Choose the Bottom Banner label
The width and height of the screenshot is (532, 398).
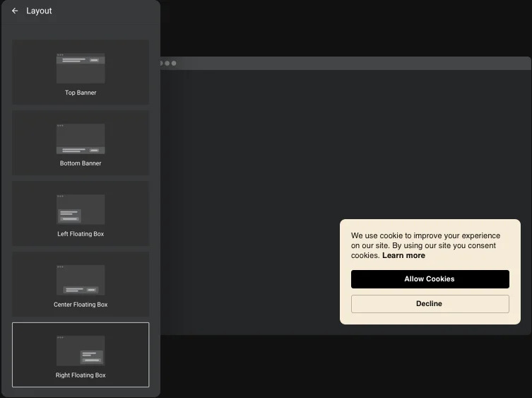point(81,163)
